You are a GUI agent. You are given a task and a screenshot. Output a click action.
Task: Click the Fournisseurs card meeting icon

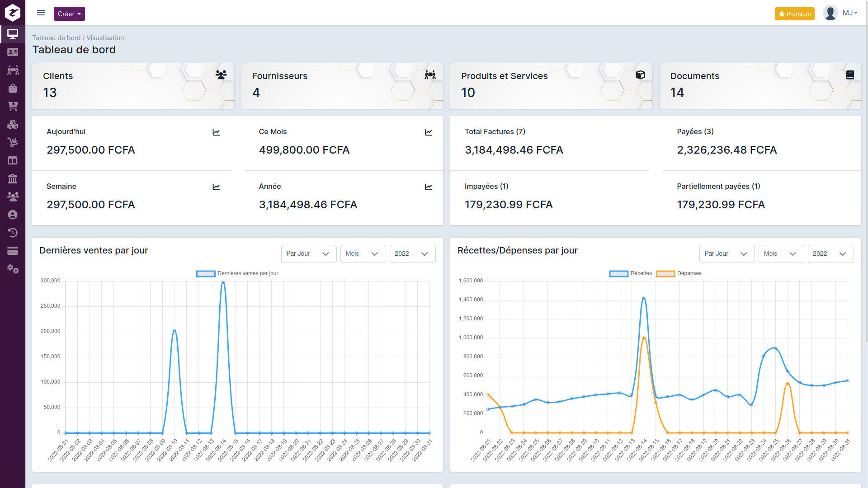(x=430, y=75)
